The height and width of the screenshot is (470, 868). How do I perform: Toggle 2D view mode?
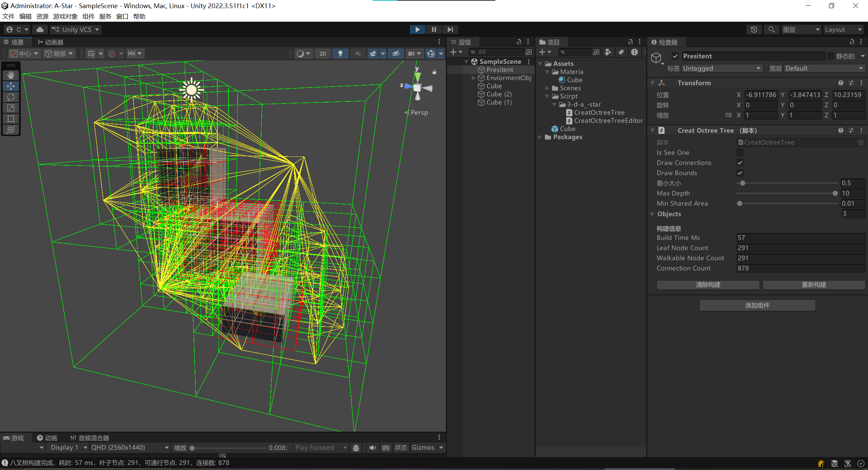tap(322, 54)
